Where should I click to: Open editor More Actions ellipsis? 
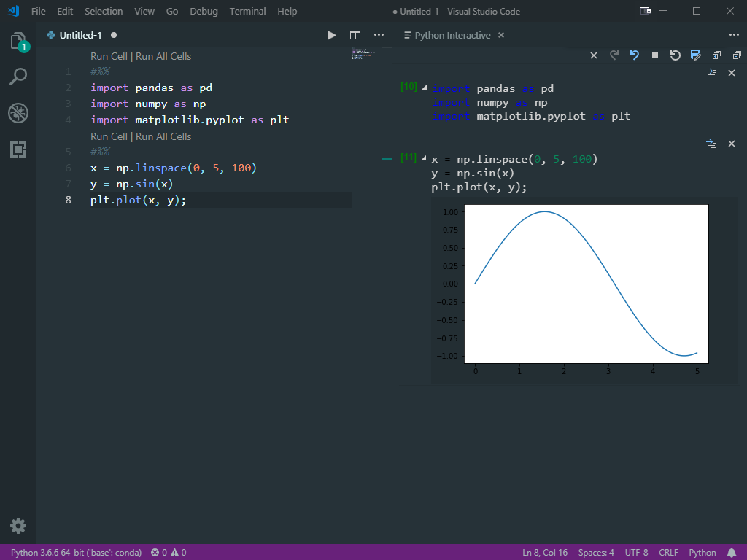(379, 35)
